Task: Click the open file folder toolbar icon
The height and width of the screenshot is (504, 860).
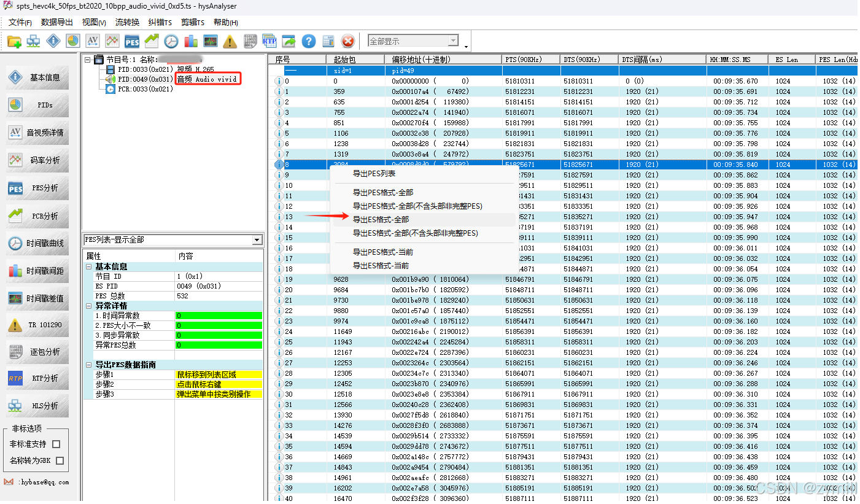Action: pos(14,41)
